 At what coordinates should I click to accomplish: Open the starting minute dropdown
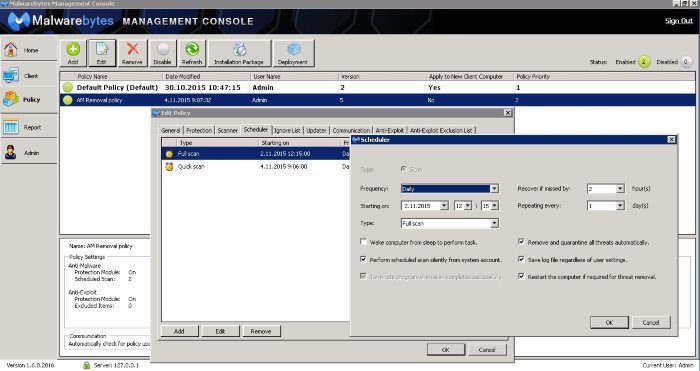494,206
